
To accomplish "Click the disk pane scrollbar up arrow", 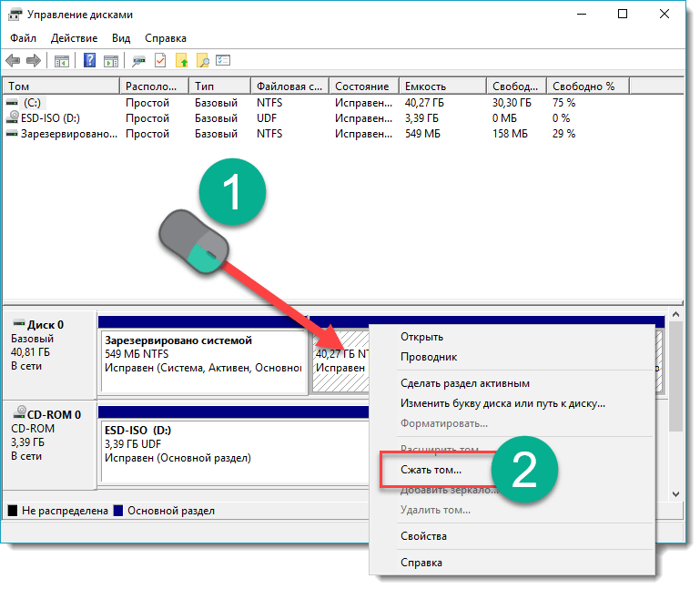I will pyautogui.click(x=676, y=314).
